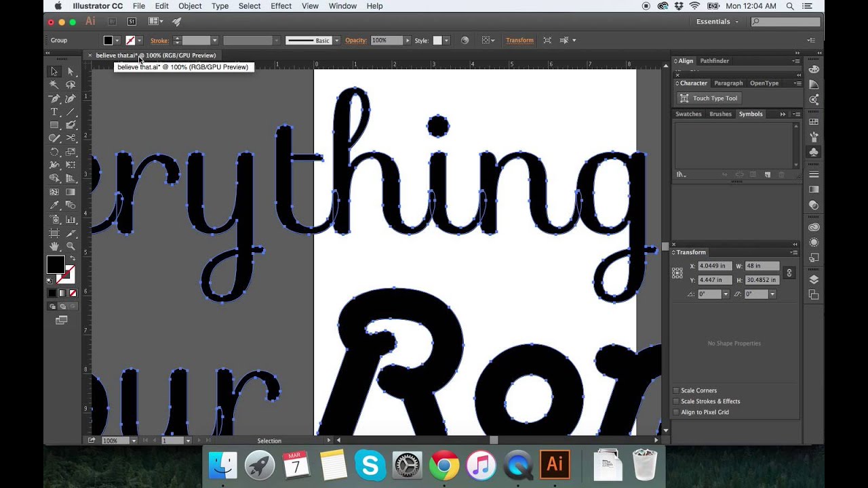Select the Pen tool

click(x=54, y=98)
